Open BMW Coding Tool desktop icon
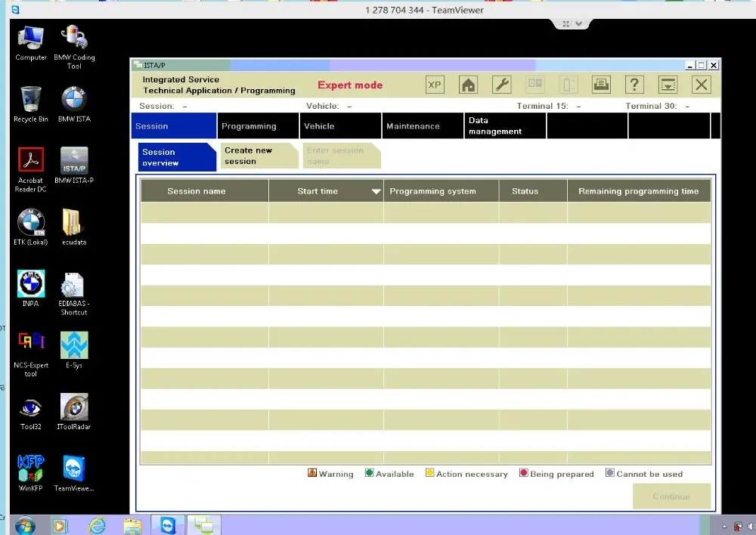 tap(74, 48)
